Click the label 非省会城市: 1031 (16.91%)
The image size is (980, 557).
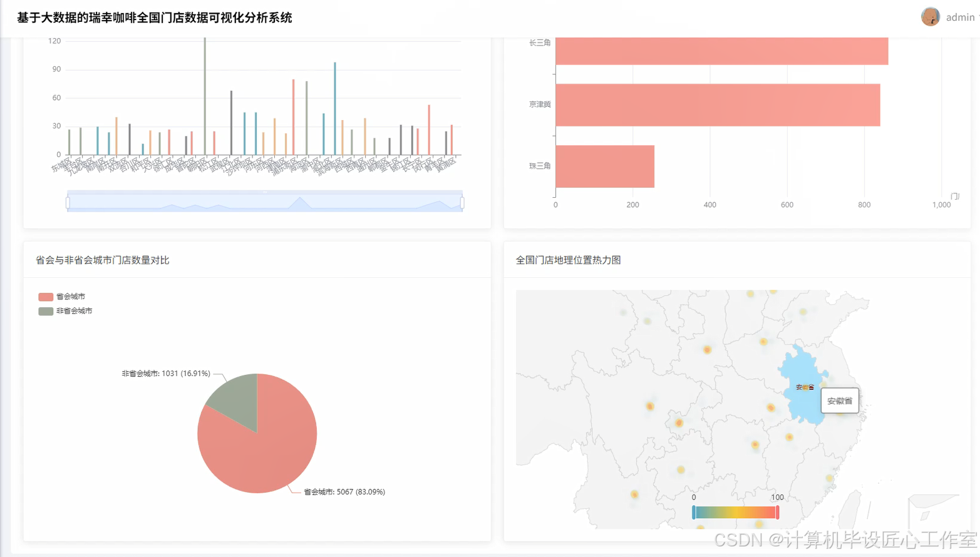tap(166, 374)
